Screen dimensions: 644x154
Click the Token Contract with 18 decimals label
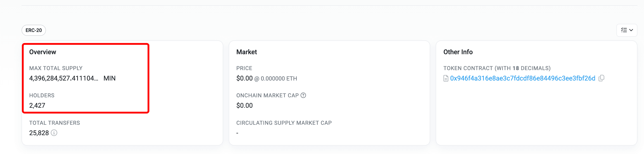(497, 68)
